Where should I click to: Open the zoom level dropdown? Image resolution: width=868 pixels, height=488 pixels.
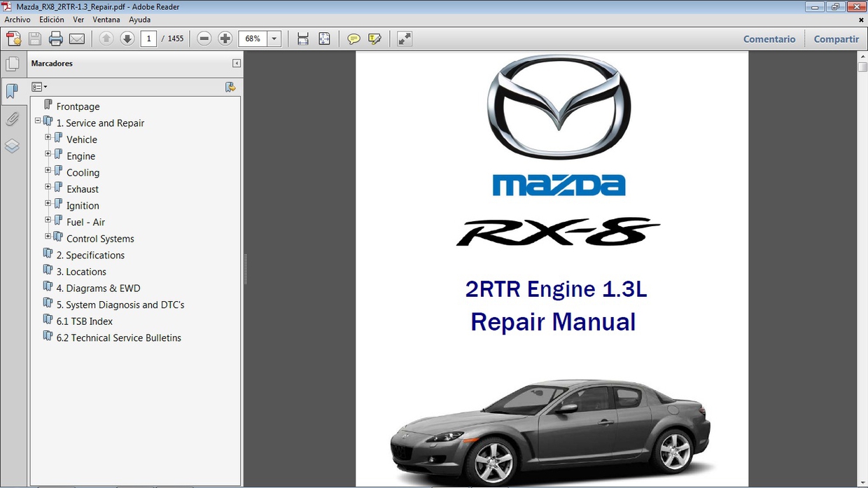(x=274, y=39)
